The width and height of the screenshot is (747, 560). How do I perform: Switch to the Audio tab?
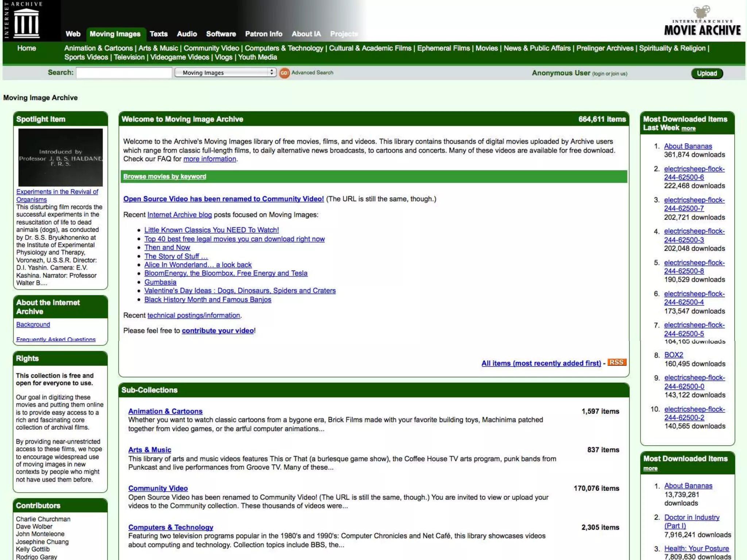187,34
